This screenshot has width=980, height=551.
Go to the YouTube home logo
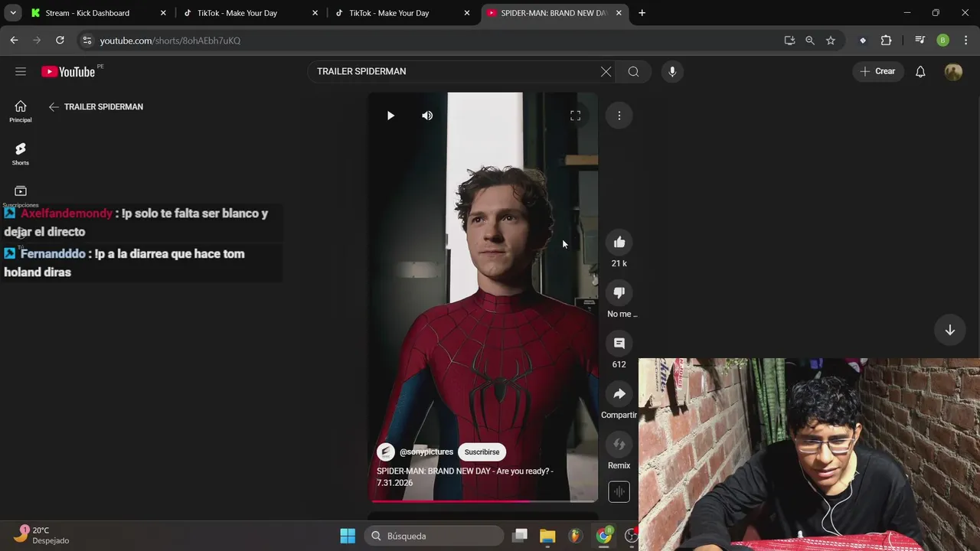69,72
